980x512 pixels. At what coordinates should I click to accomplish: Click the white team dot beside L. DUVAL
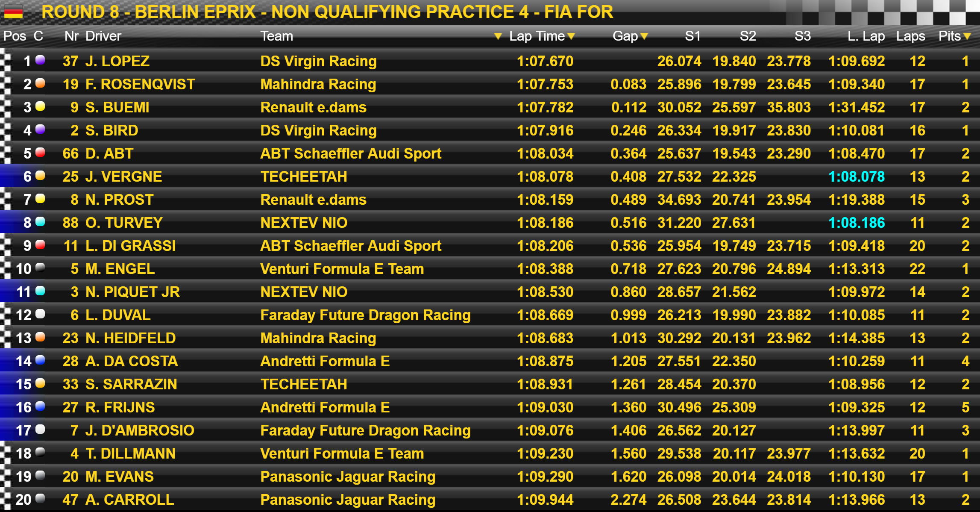tap(40, 314)
